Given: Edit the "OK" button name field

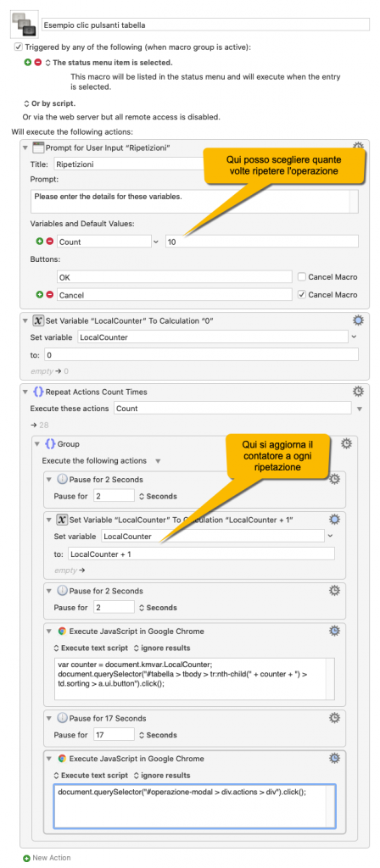Looking at the screenshot, I should click(x=175, y=277).
